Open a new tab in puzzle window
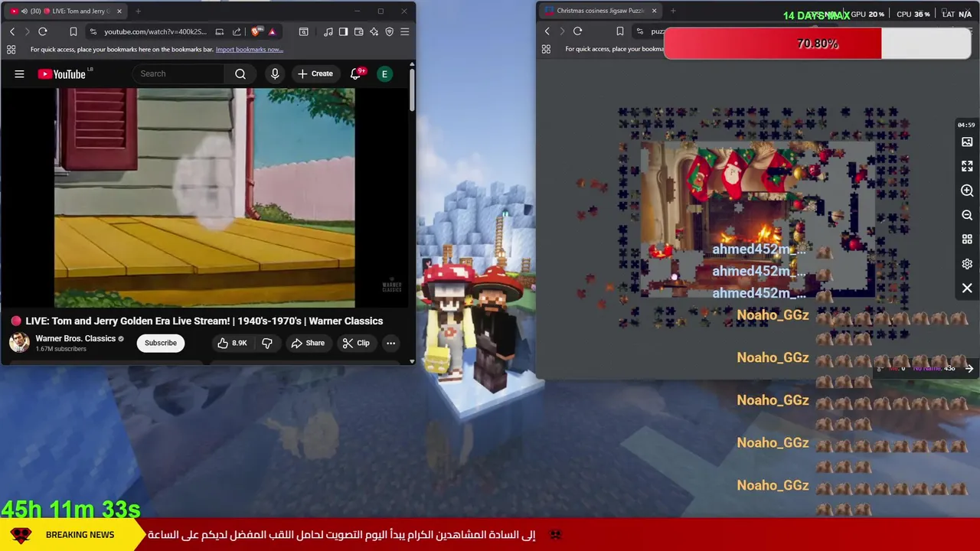The height and width of the screenshot is (551, 980). tap(673, 11)
